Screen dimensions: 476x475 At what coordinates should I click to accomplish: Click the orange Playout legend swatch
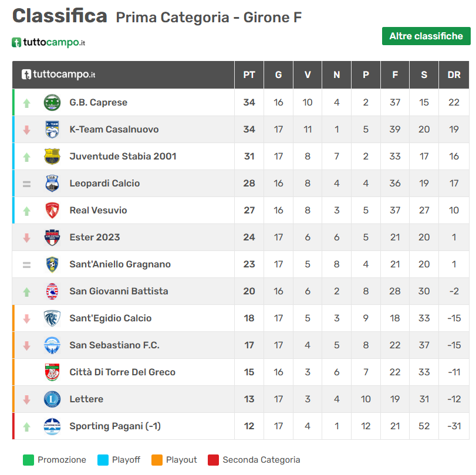click(x=157, y=460)
